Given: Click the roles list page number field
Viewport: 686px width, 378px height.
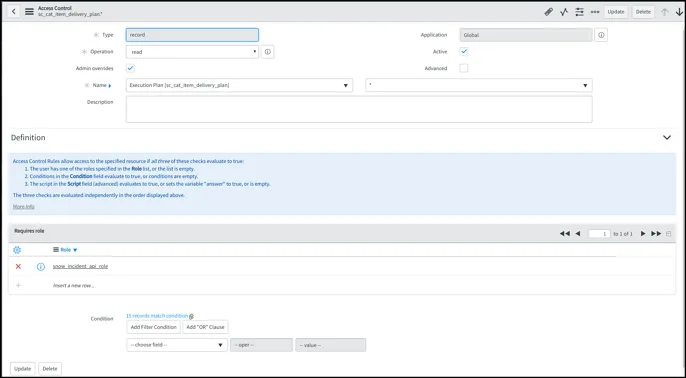Looking at the screenshot, I should (599, 234).
